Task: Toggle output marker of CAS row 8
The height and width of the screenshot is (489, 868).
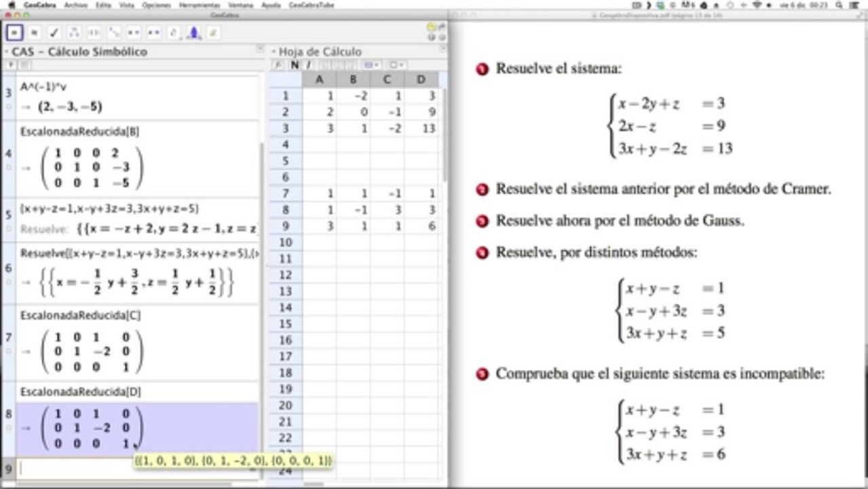Action: [x=9, y=428]
